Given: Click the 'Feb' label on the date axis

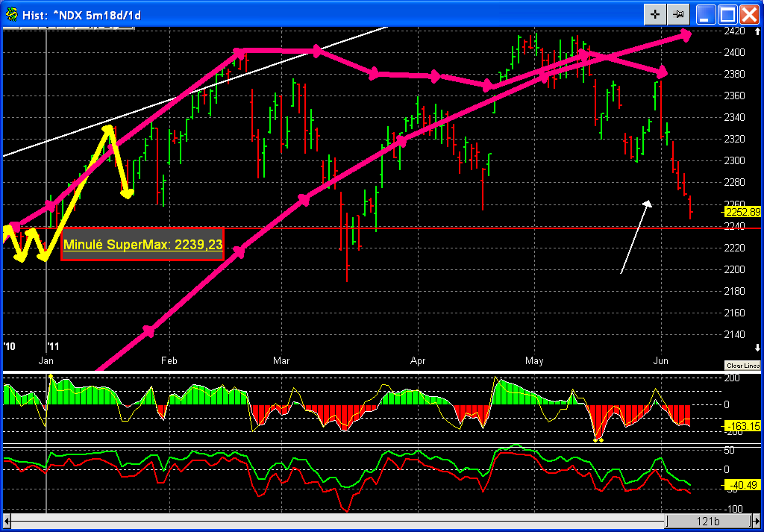Looking at the screenshot, I should click(x=169, y=361).
